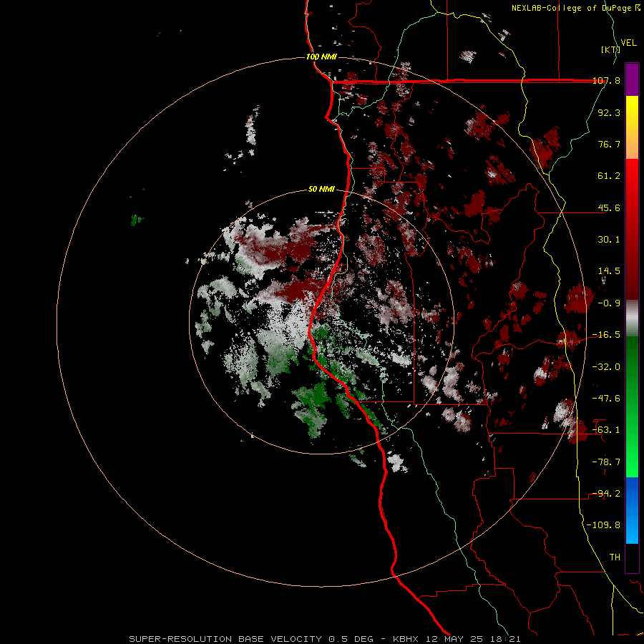The width and height of the screenshot is (644, 644).
Task: Click the -109.8 velocity scale value
Action: [603, 525]
